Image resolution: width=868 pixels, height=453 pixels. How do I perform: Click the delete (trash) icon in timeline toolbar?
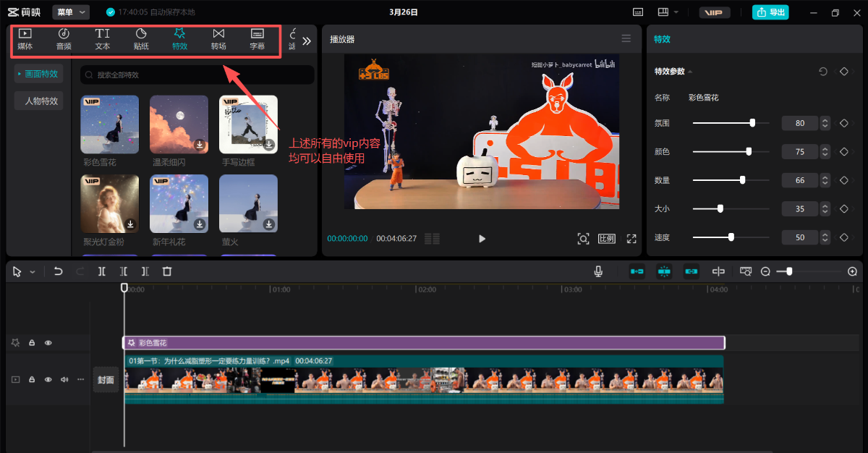point(167,271)
